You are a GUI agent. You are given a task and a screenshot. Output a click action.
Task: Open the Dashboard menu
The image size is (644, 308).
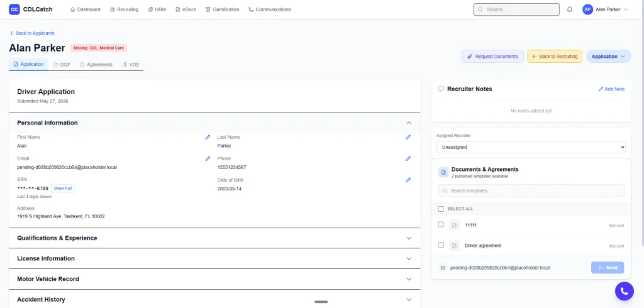86,9
